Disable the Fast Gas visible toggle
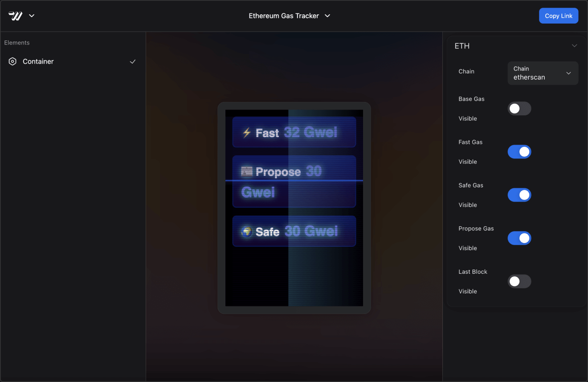588x382 pixels. (x=519, y=152)
